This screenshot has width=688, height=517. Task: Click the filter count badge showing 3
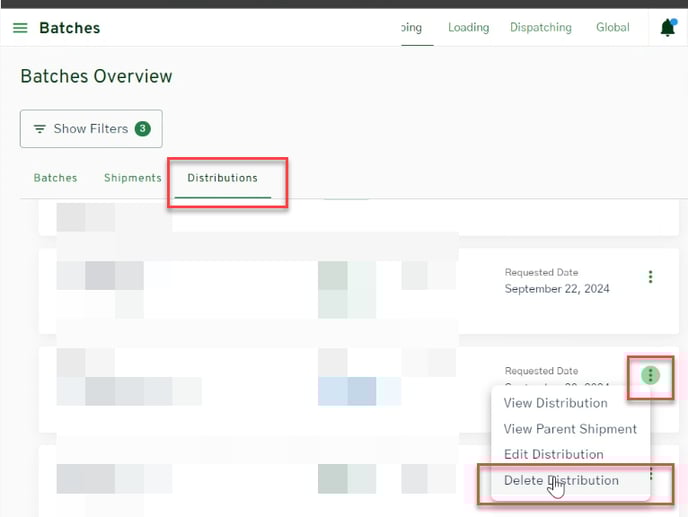click(x=142, y=129)
